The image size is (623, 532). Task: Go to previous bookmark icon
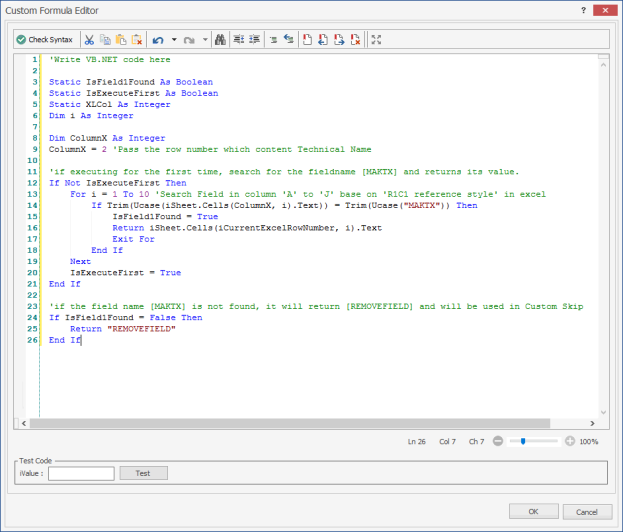[323, 40]
